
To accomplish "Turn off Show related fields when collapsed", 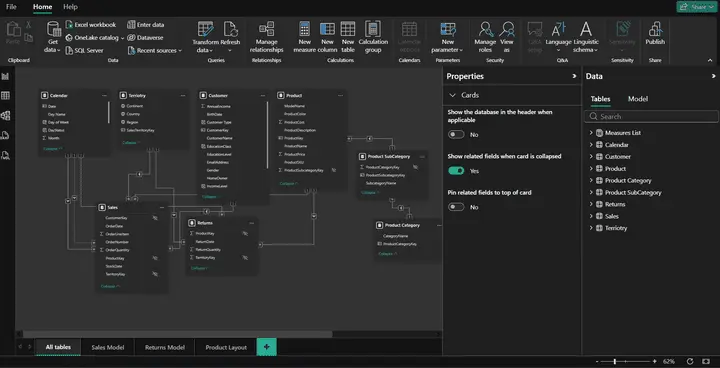I will [x=456, y=171].
